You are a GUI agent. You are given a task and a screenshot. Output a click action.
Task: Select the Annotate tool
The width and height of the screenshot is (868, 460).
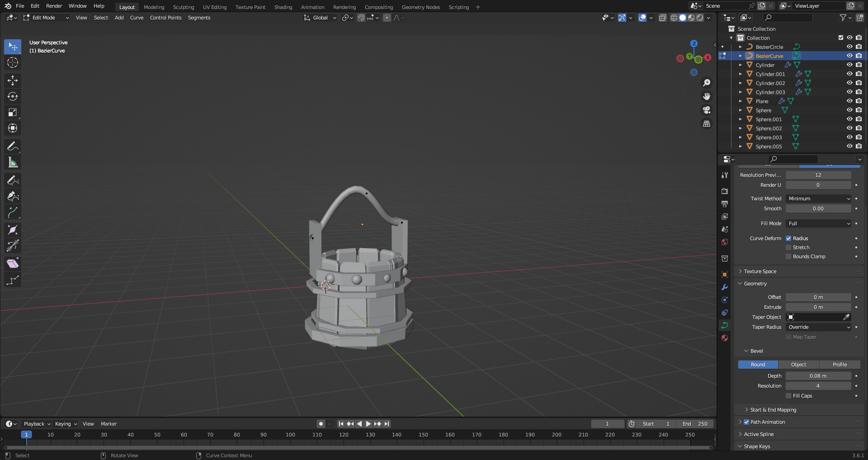click(x=12, y=146)
